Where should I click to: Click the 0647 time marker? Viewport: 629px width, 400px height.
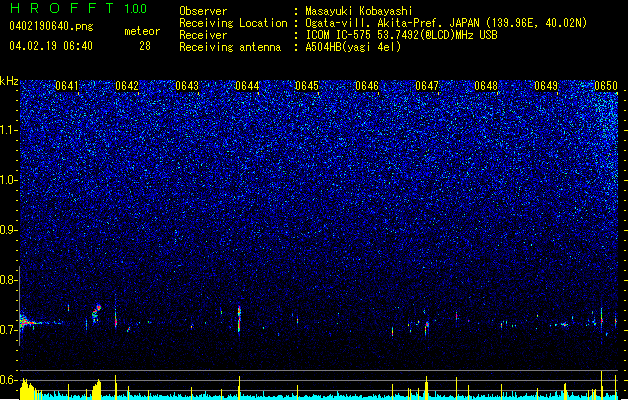(x=427, y=86)
